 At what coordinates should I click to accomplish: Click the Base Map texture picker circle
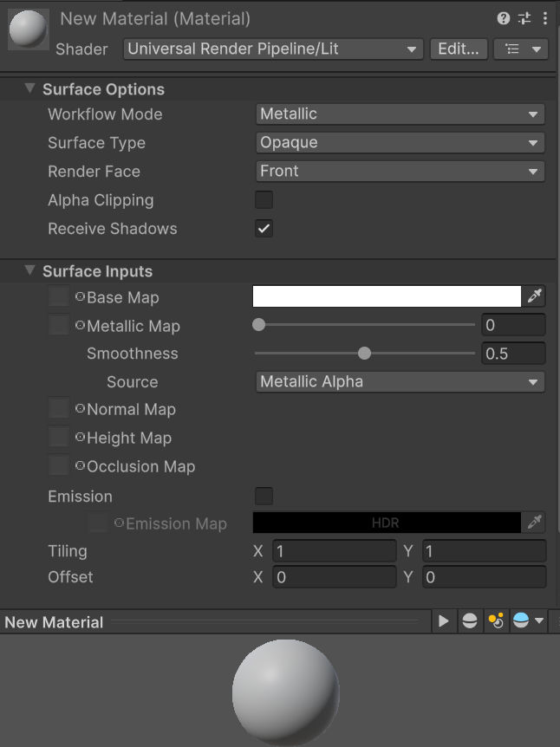point(80,296)
